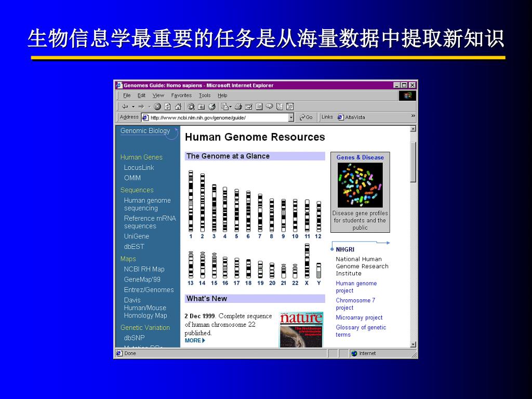
Task: Open the Entrez/Genomes link
Action: 149,290
